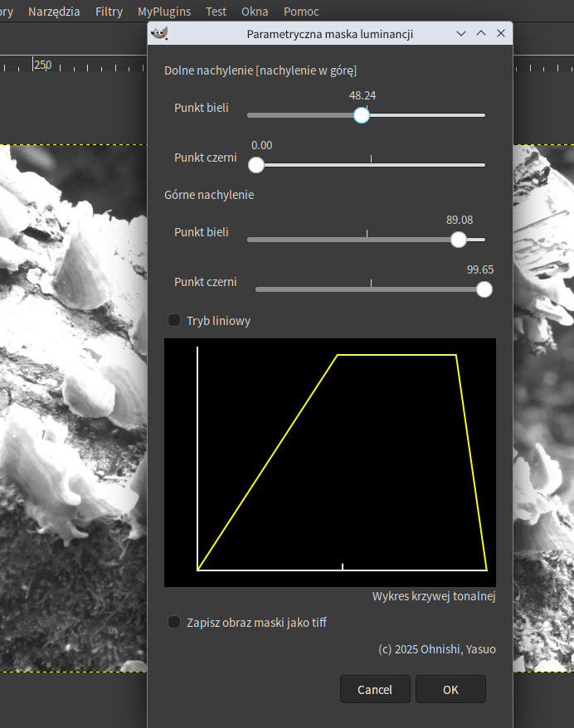Open the Narzędzia menu
Screen dimensions: 574x728
coord(54,12)
